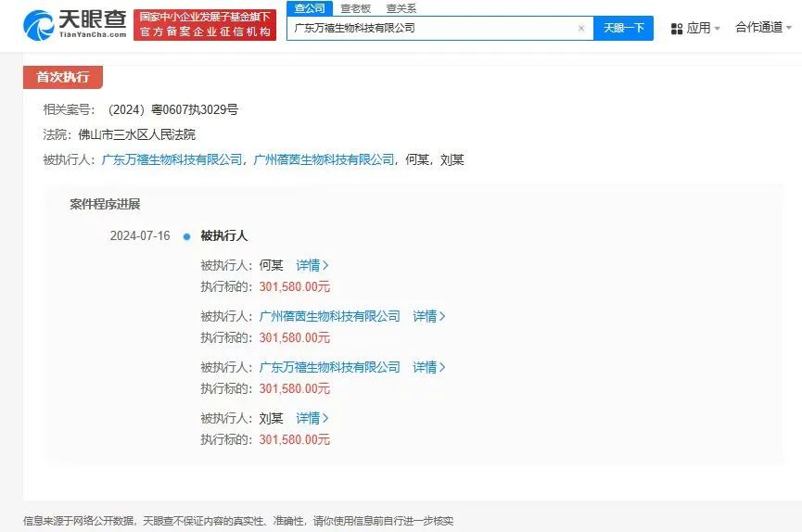Clear the search box with the x icon
Screen dimensions: 802x532
(581, 28)
